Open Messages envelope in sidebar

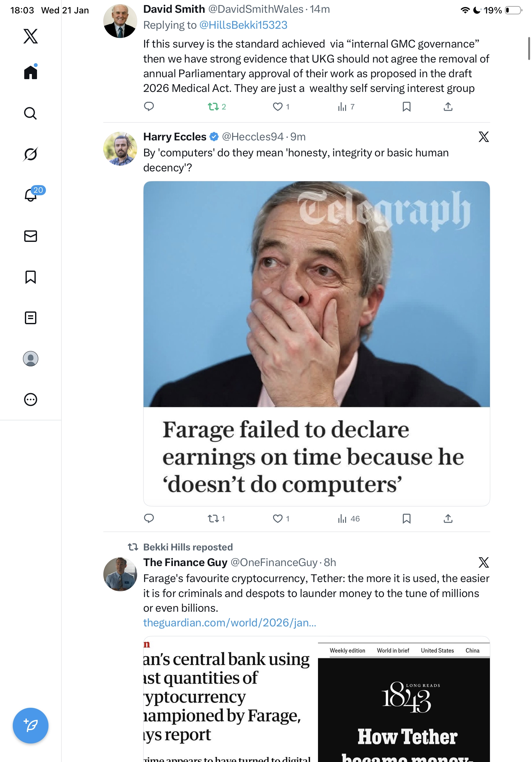[x=31, y=236]
